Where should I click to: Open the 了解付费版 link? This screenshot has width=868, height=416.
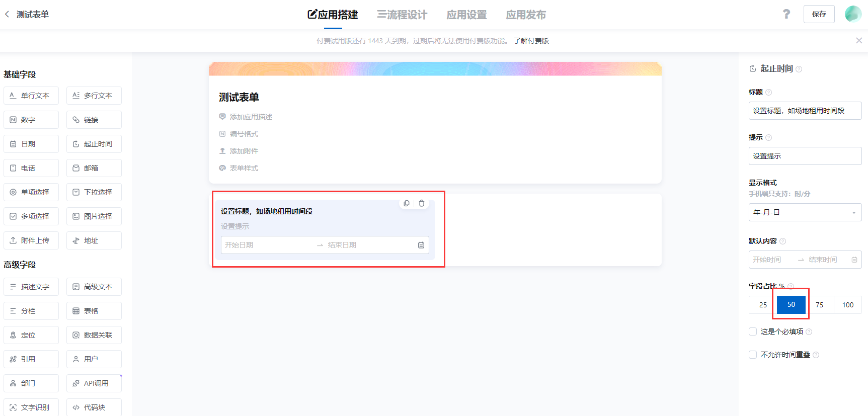(x=531, y=41)
